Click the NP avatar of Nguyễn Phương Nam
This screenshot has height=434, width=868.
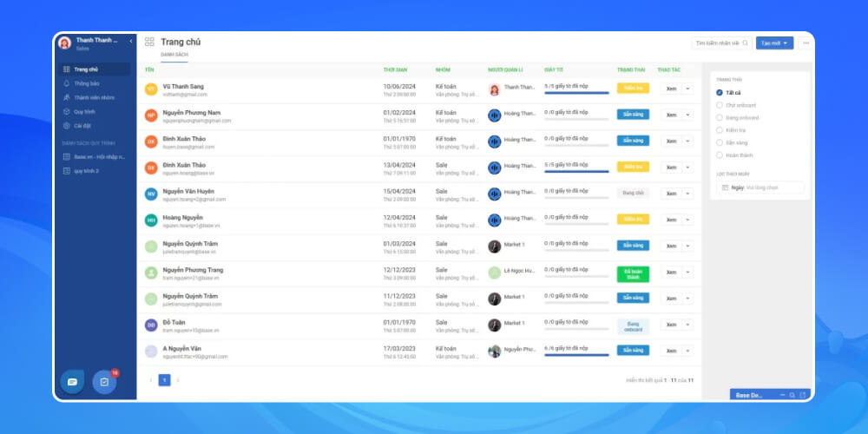tap(151, 115)
